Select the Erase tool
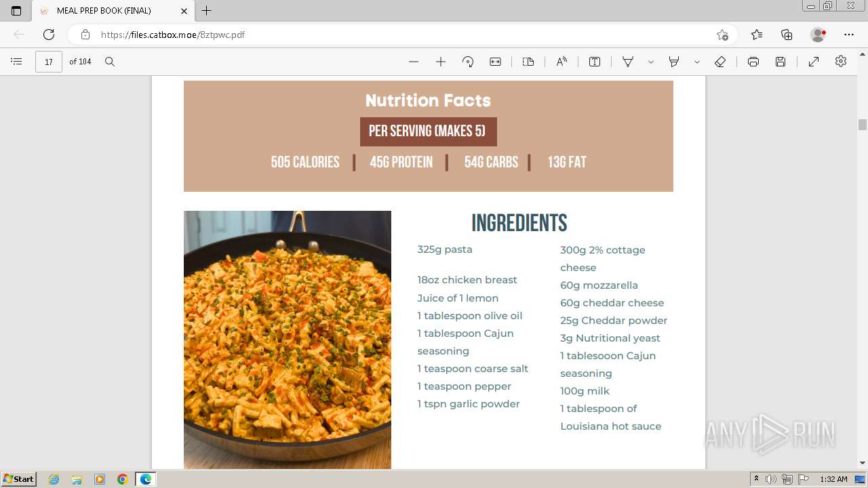Viewport: 868px width, 488px height. coord(720,62)
